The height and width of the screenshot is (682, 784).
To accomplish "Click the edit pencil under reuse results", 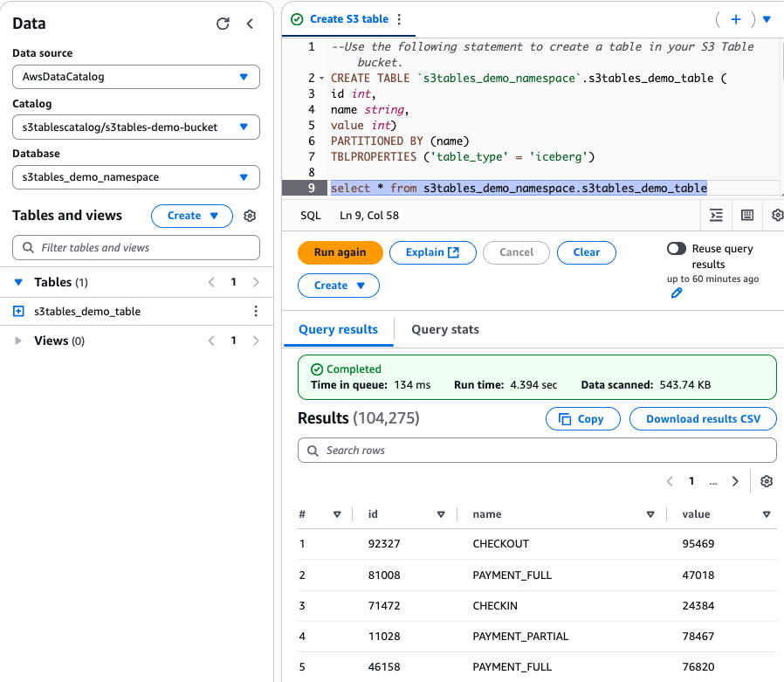I will 677,293.
